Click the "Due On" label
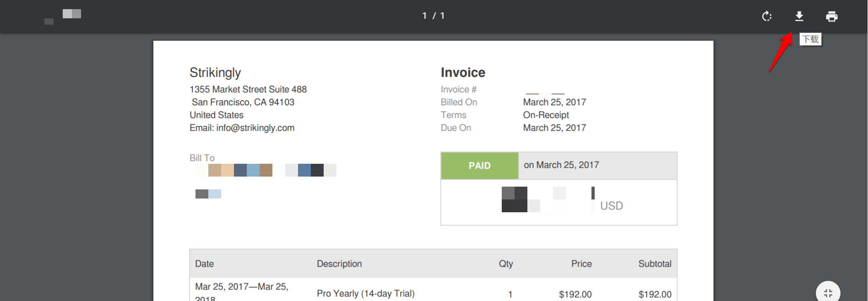Image resolution: width=868 pixels, height=301 pixels. 456,128
